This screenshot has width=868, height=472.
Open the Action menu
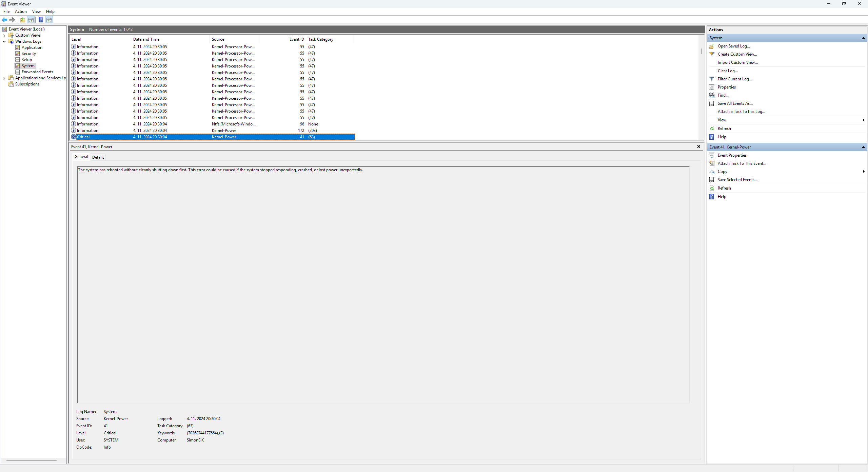pyautogui.click(x=21, y=12)
